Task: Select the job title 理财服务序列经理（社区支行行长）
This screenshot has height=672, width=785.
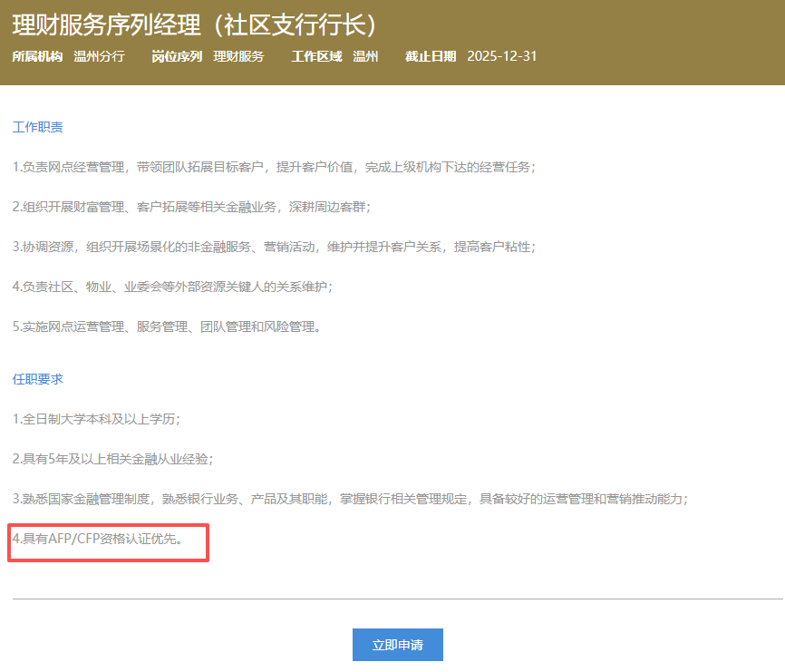Action: pyautogui.click(x=194, y=25)
